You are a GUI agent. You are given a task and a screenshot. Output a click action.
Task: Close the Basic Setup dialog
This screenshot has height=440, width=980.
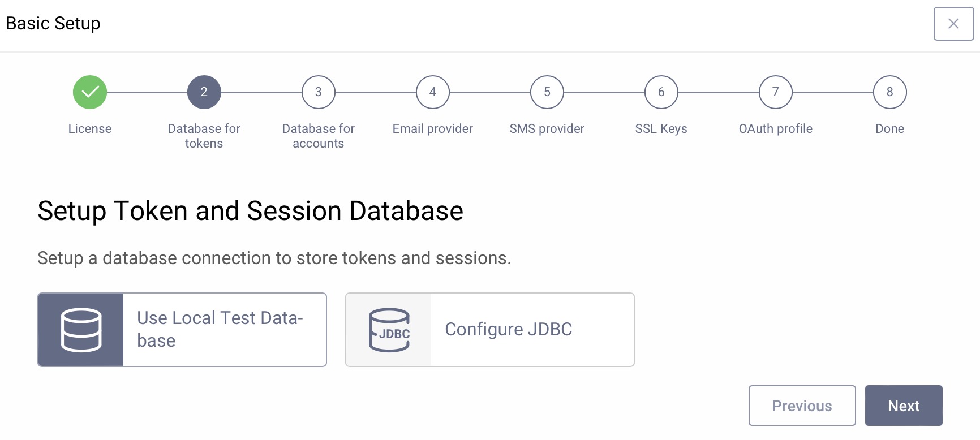(x=953, y=24)
